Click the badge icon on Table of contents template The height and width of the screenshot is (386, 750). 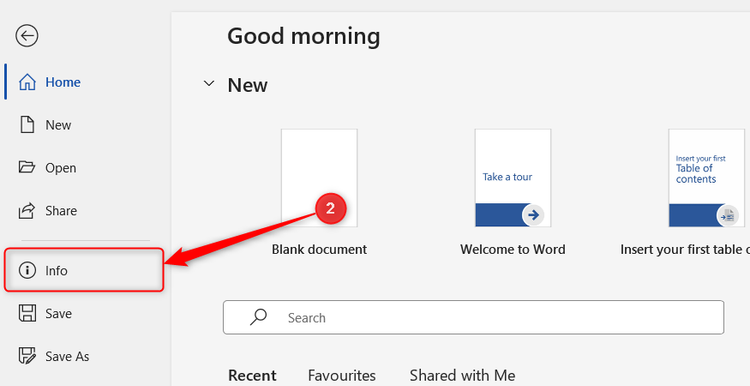(x=728, y=216)
